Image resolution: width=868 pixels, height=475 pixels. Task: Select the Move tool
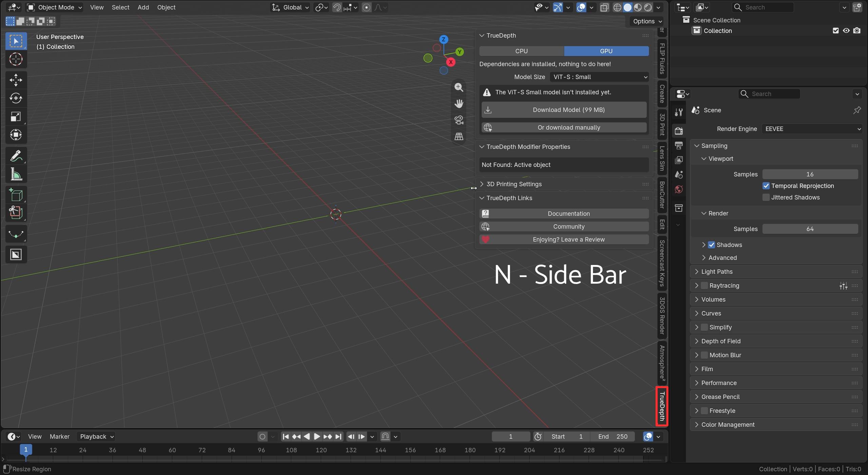coord(16,80)
